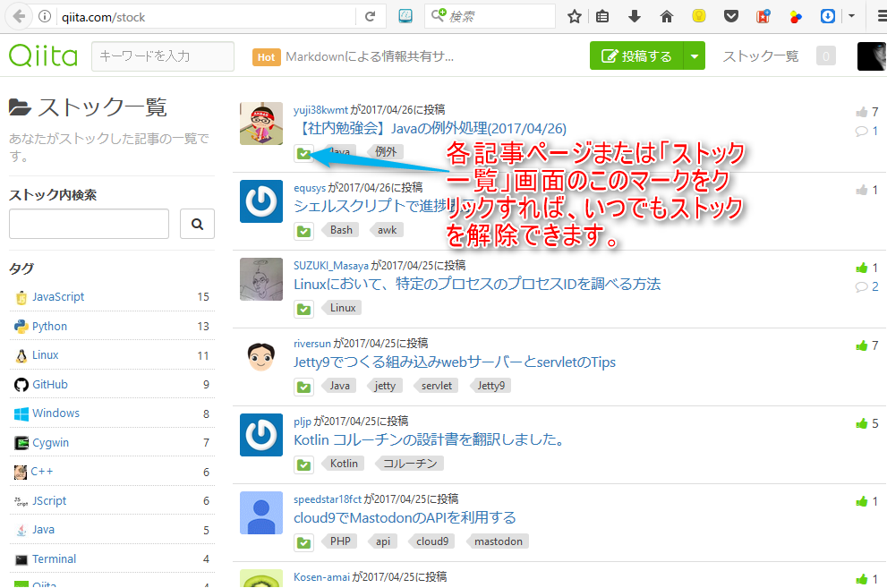Open the 投稿する dropdown arrow

(693, 55)
